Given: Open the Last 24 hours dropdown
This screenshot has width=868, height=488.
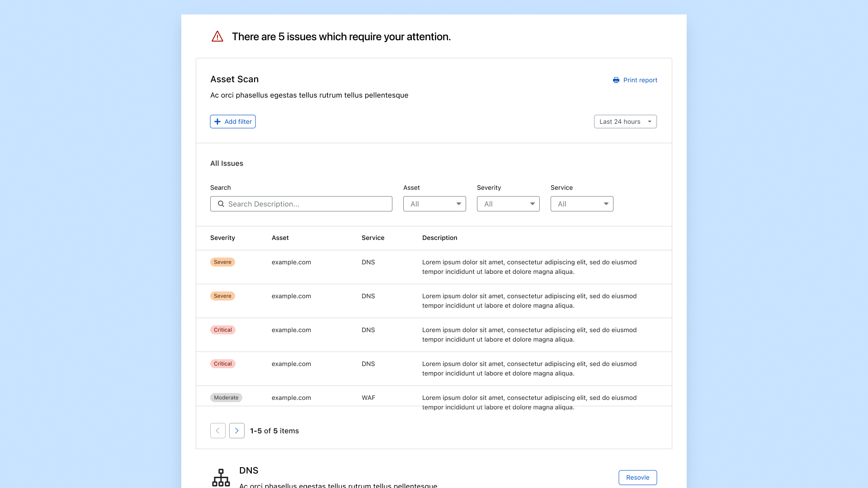Looking at the screenshot, I should coord(625,122).
